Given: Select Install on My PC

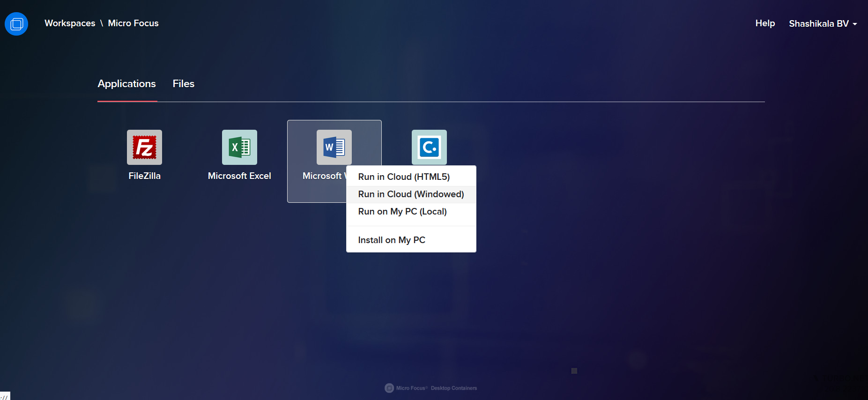Looking at the screenshot, I should (x=411, y=240).
